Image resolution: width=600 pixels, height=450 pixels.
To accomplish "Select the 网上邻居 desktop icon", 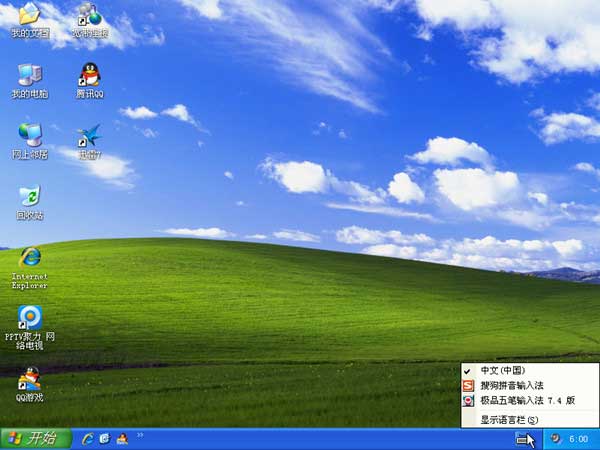I will click(x=29, y=141).
